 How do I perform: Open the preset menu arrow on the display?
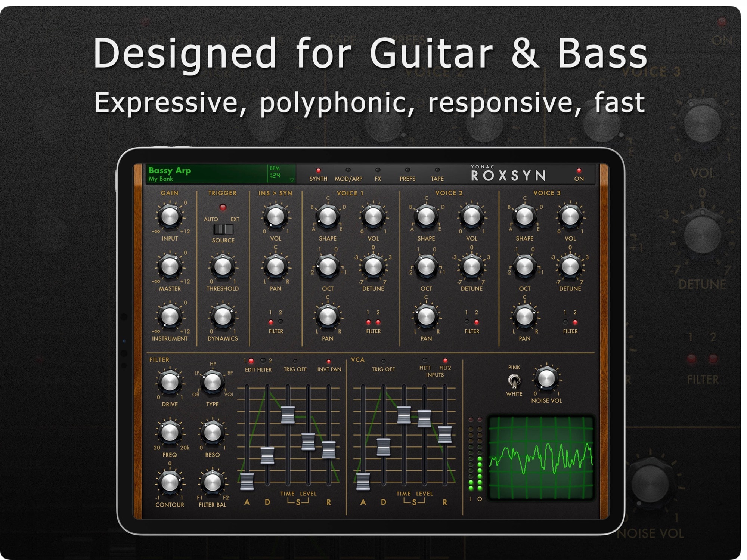click(x=292, y=180)
